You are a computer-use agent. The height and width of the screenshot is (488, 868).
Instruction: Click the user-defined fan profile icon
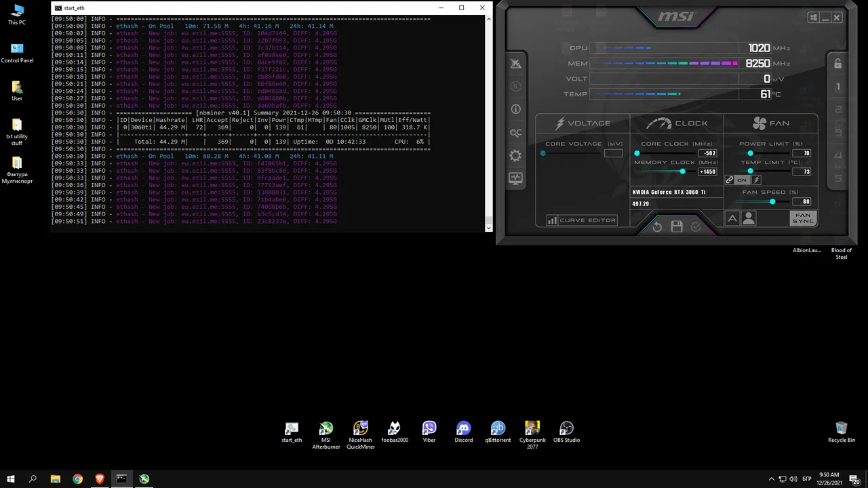[748, 218]
